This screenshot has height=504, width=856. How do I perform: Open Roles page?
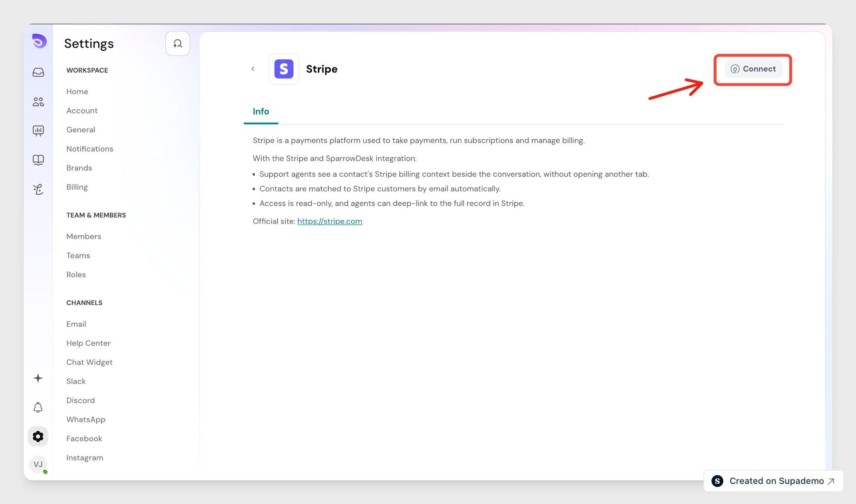click(76, 275)
